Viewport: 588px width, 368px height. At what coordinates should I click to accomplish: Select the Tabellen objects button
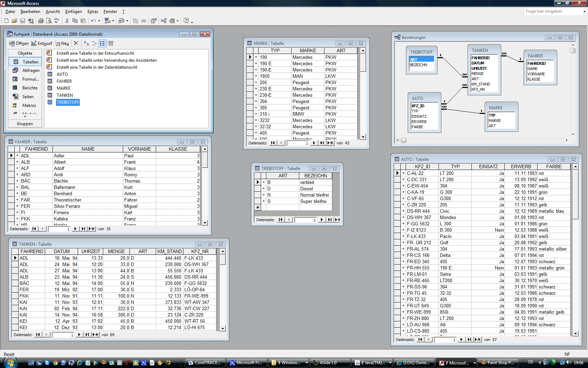26,62
